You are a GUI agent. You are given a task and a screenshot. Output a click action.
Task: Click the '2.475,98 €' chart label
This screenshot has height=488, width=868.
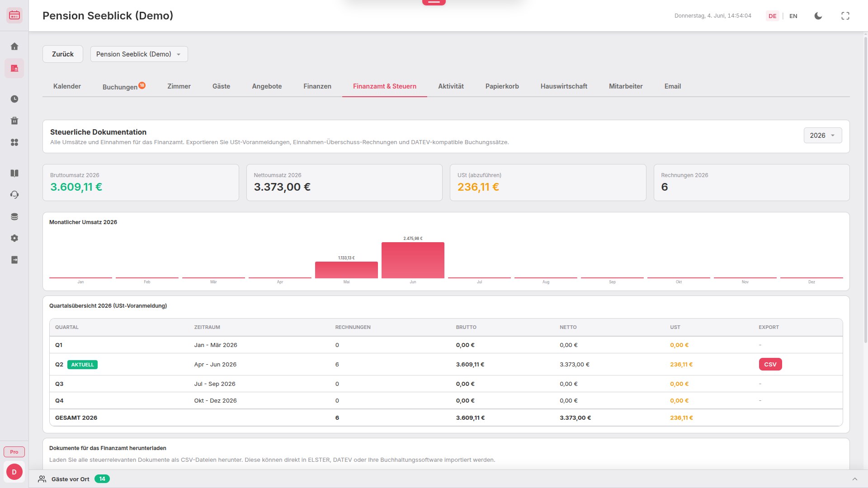[x=413, y=239]
